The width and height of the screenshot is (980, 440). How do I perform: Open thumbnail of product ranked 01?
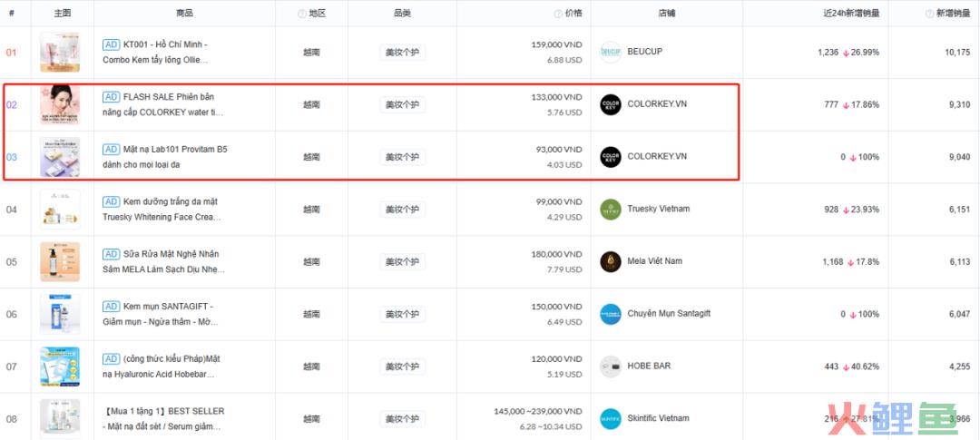(60, 52)
